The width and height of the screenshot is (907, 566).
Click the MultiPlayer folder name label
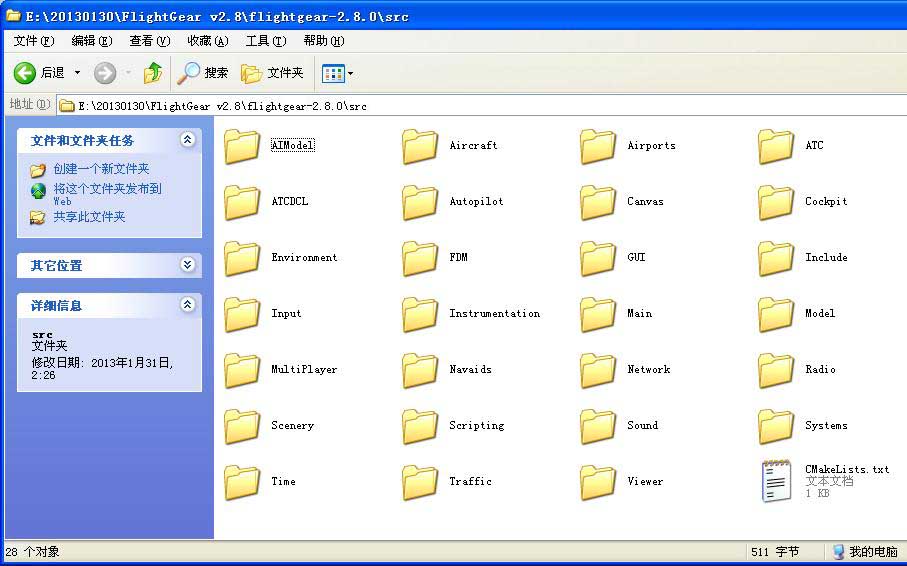304,369
